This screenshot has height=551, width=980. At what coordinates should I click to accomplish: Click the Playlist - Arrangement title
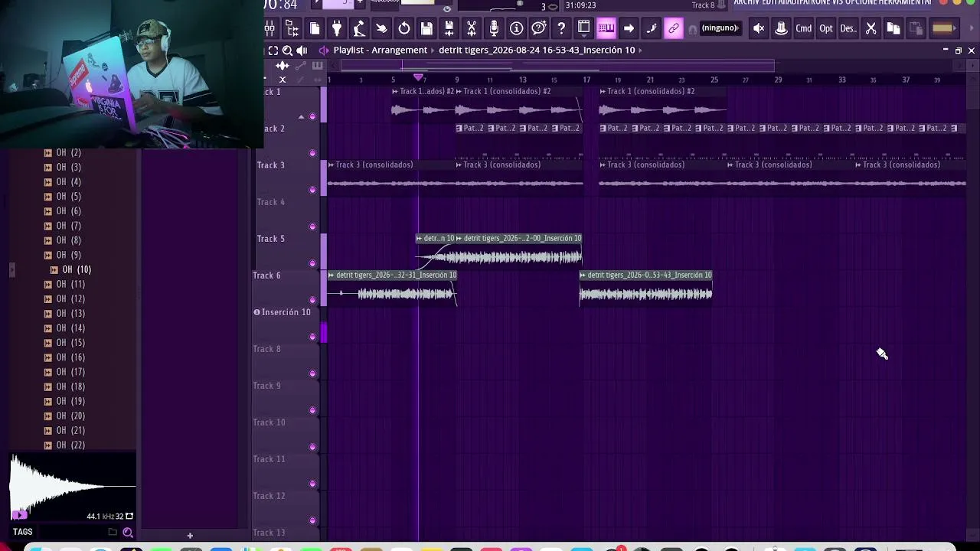click(381, 51)
